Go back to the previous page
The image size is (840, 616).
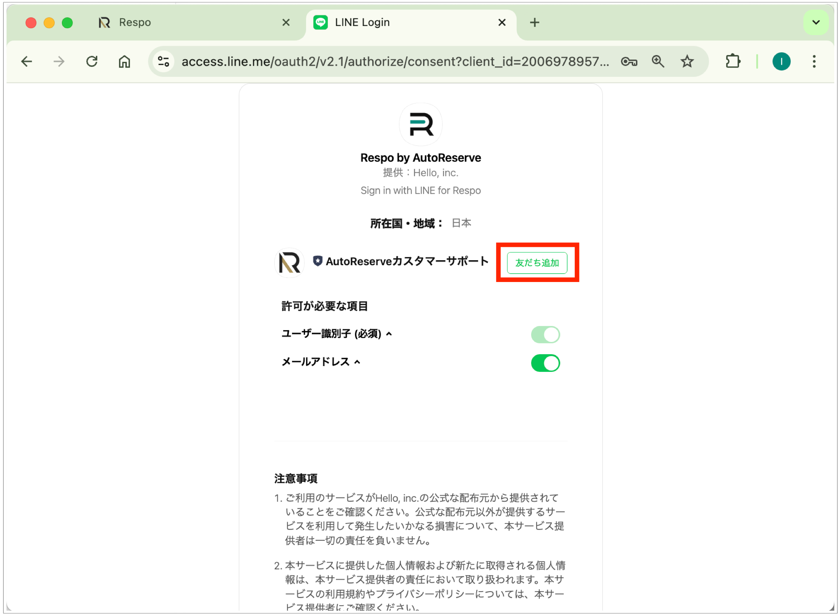27,62
